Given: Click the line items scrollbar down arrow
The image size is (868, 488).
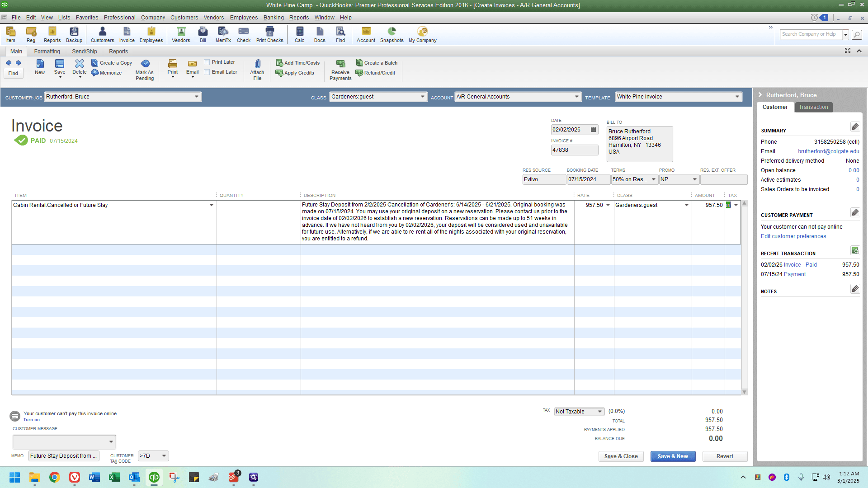Looking at the screenshot, I should pyautogui.click(x=744, y=392).
